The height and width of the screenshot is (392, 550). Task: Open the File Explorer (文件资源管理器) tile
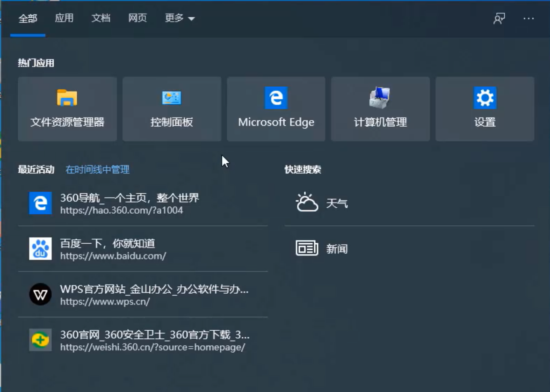pyautogui.click(x=67, y=109)
